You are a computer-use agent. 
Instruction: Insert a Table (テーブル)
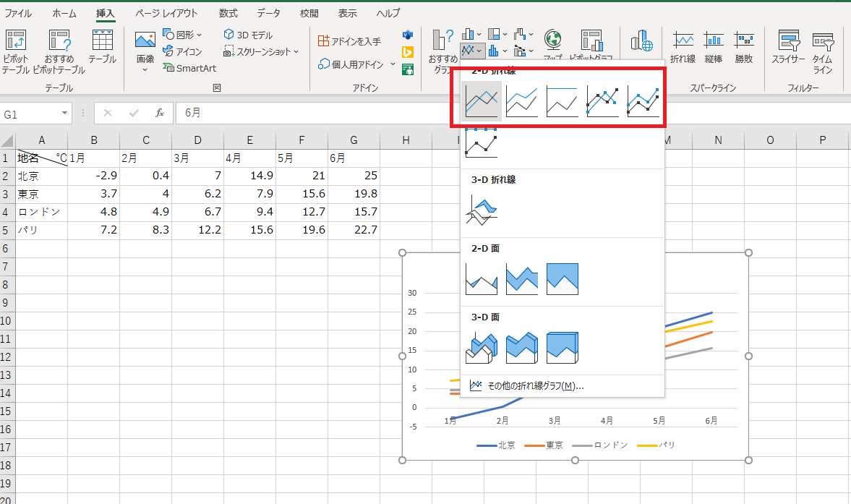(x=103, y=47)
